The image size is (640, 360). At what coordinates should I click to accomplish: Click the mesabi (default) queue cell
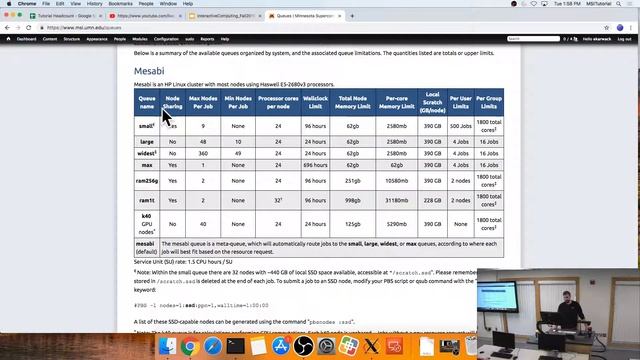pos(147,248)
